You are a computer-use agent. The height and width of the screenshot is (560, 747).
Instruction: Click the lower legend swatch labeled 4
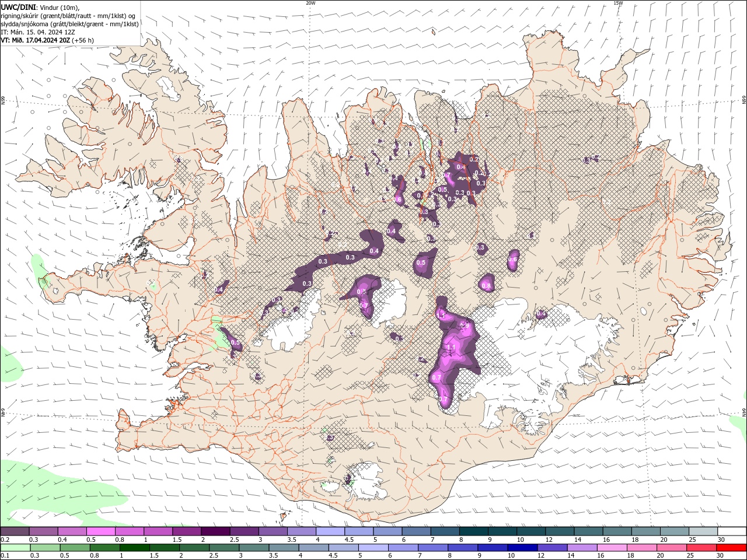pos(313,548)
